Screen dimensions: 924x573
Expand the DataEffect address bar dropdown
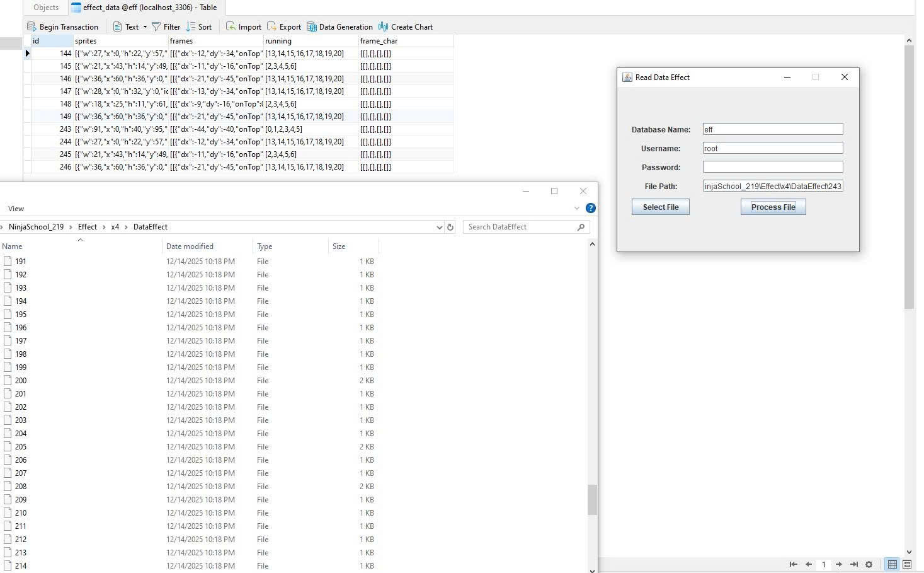pyautogui.click(x=439, y=227)
